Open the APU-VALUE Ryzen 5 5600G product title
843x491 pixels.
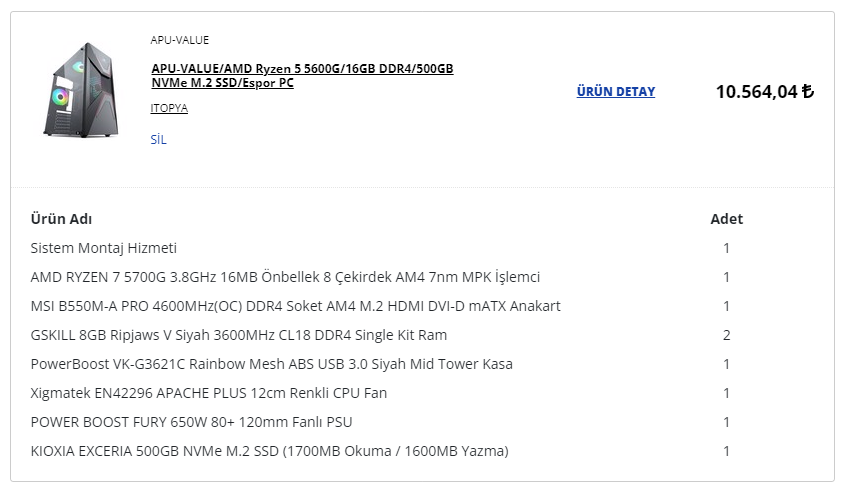pyautogui.click(x=302, y=75)
